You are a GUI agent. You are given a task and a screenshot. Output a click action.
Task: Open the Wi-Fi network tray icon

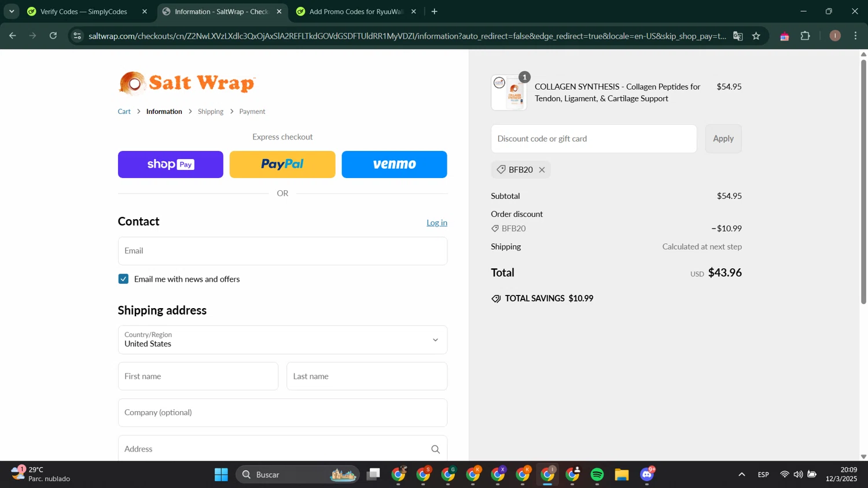click(784, 475)
